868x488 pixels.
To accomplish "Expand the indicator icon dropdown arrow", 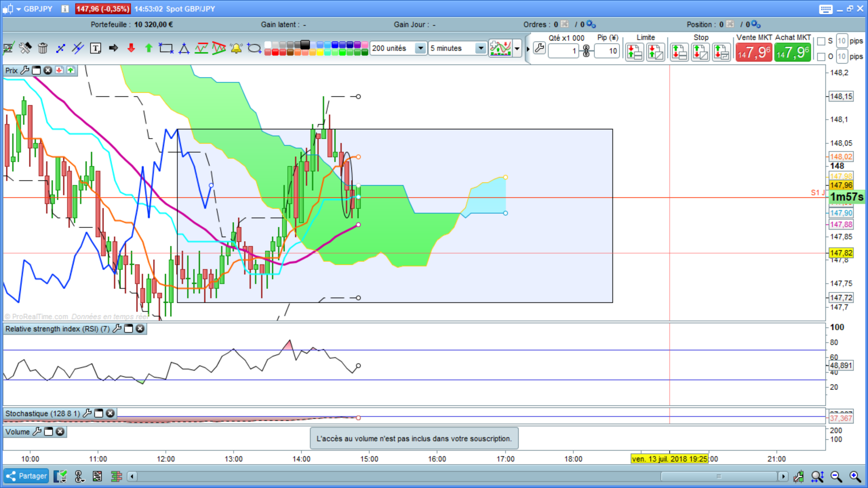I will [517, 48].
